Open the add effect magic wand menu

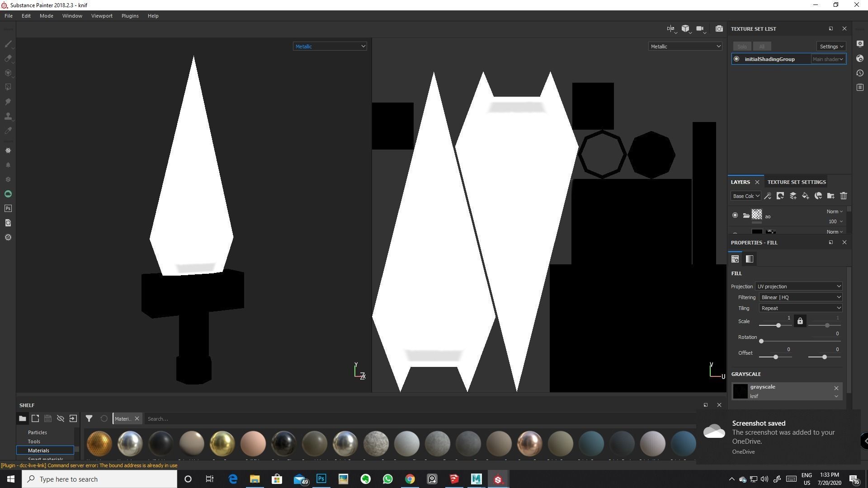pos(768,196)
